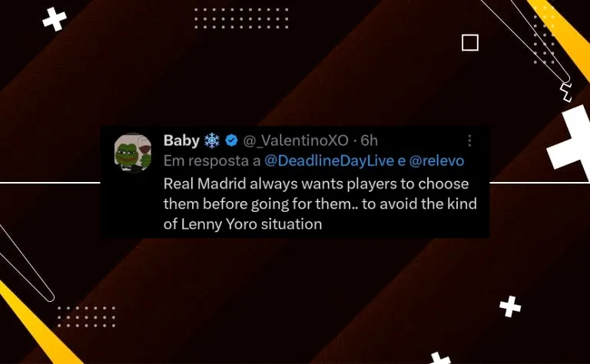This screenshot has height=364, width=590.
Task: Click the dotted grid pattern at top center
Action: [241, 18]
